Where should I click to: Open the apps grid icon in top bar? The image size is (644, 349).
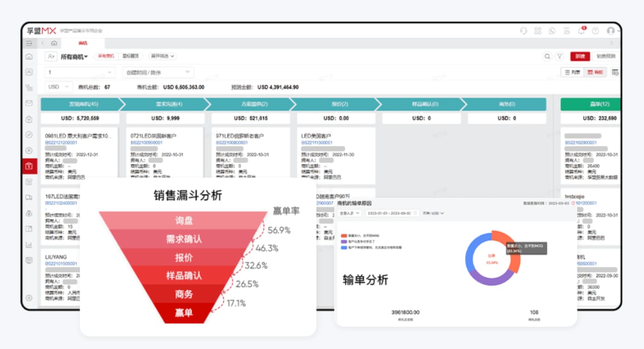[x=538, y=31]
